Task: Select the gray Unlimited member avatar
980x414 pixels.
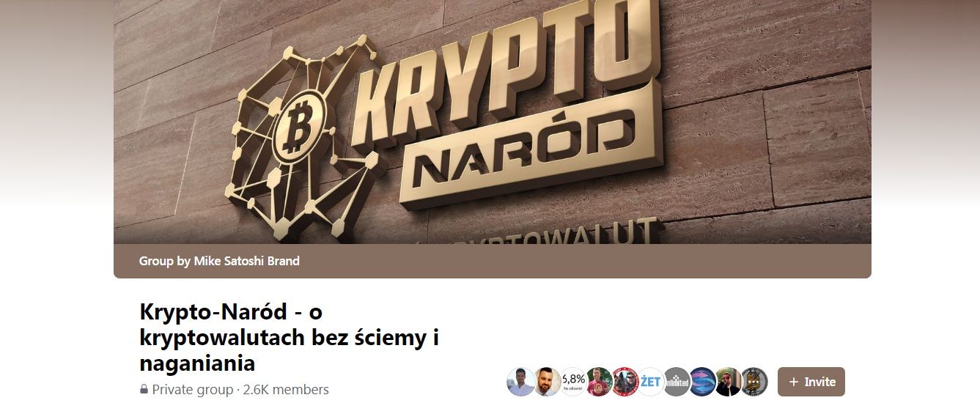Action: pos(677,382)
